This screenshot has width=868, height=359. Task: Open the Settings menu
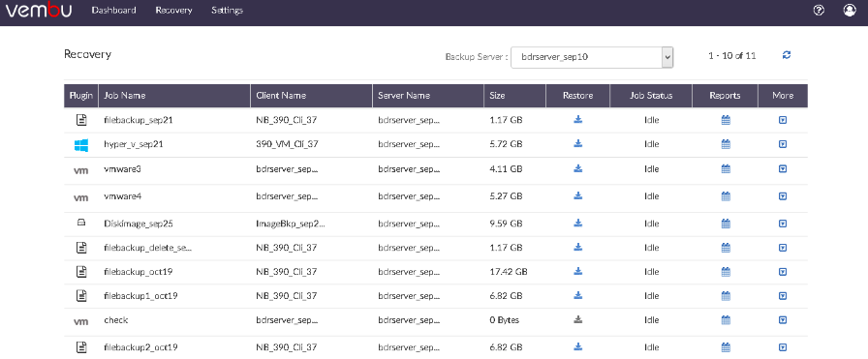pos(227,11)
